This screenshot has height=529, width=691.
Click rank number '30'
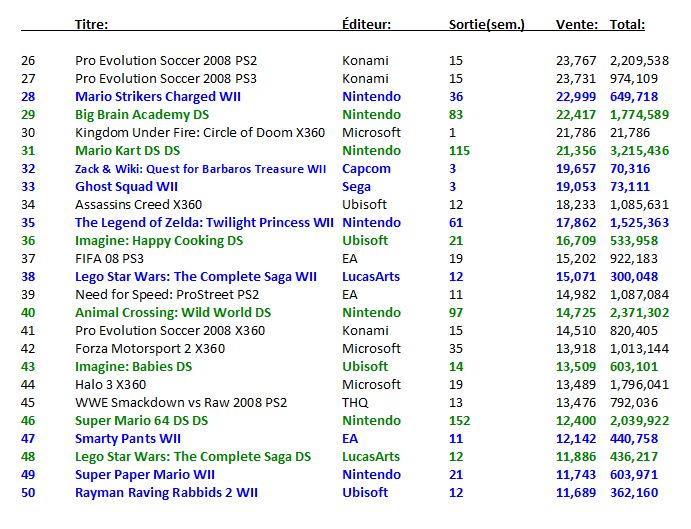28,133
